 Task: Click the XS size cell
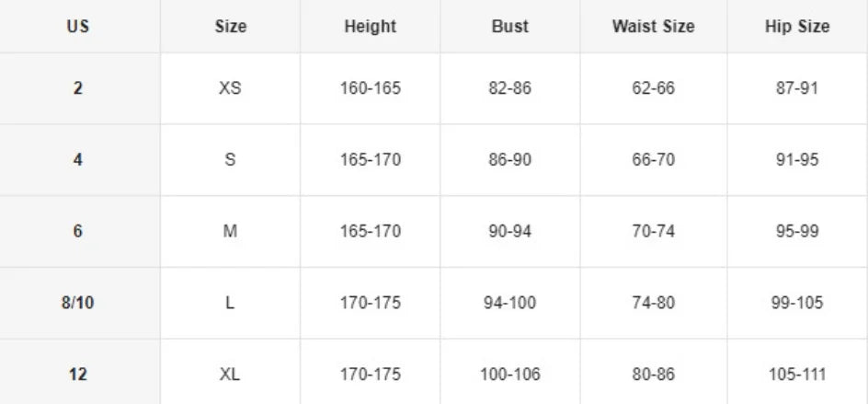point(230,88)
